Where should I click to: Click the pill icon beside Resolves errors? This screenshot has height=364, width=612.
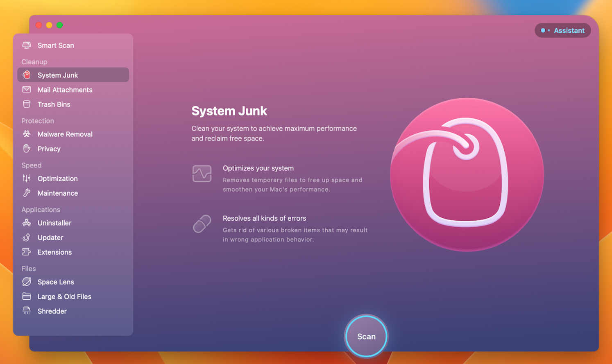(202, 224)
